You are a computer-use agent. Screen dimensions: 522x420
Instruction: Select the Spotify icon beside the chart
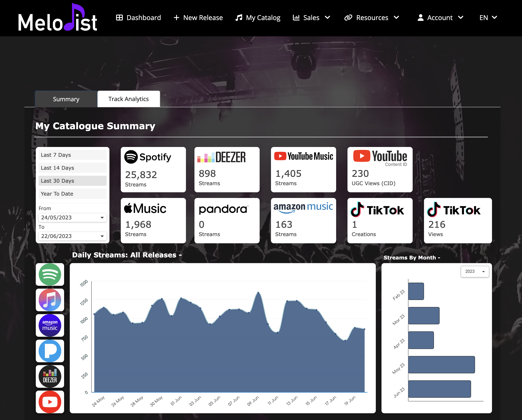pyautogui.click(x=50, y=274)
